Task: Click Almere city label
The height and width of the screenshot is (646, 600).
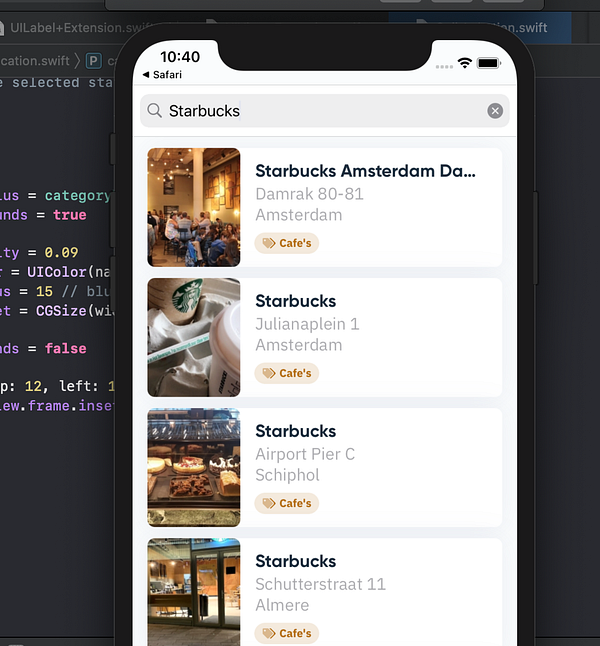Action: [282, 605]
